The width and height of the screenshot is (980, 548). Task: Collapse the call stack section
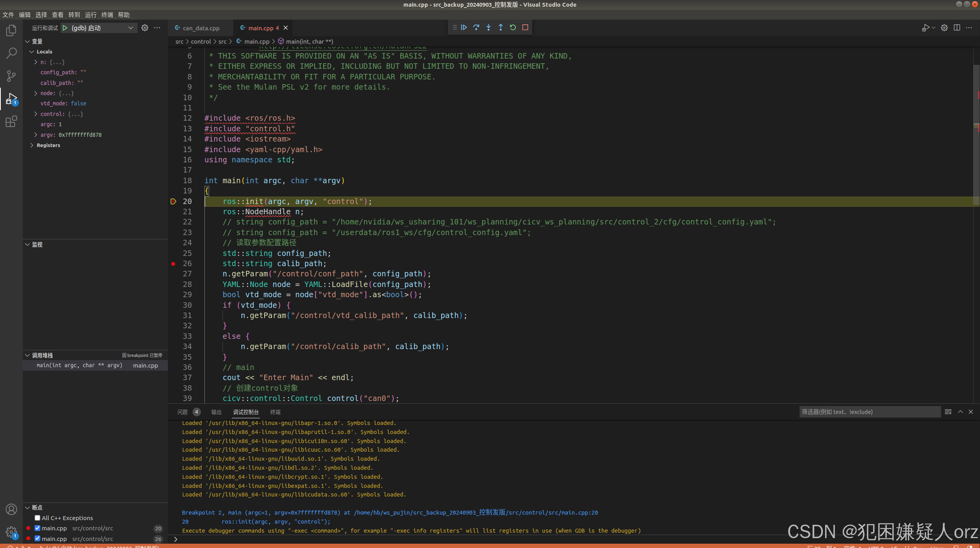click(x=28, y=355)
